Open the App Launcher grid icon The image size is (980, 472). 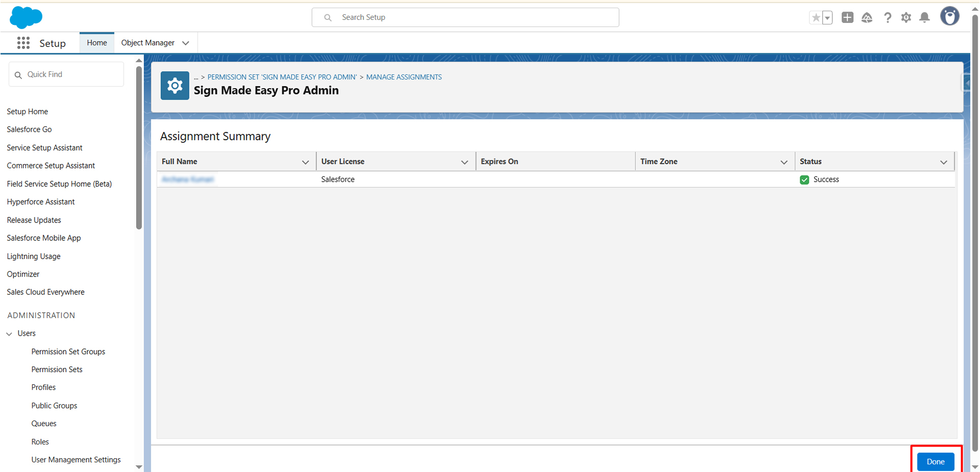(x=23, y=43)
